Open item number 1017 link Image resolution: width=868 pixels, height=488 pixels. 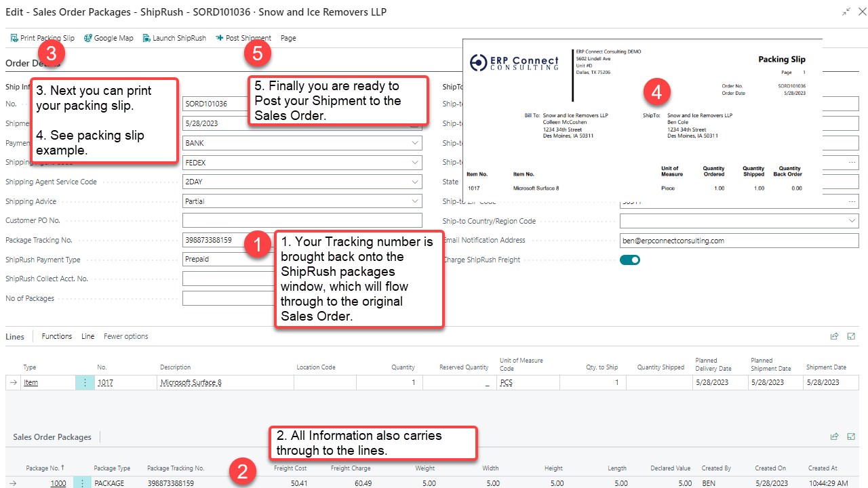(x=105, y=382)
